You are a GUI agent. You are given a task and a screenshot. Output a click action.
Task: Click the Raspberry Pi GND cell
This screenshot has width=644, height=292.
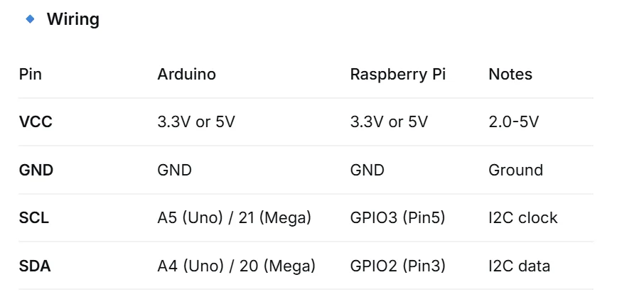click(x=367, y=170)
